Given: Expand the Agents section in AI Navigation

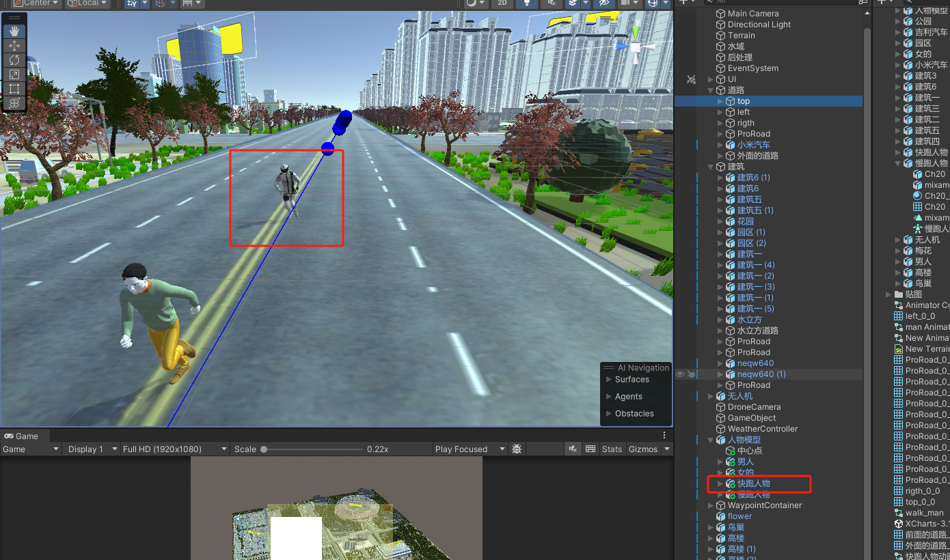Looking at the screenshot, I should click(609, 397).
